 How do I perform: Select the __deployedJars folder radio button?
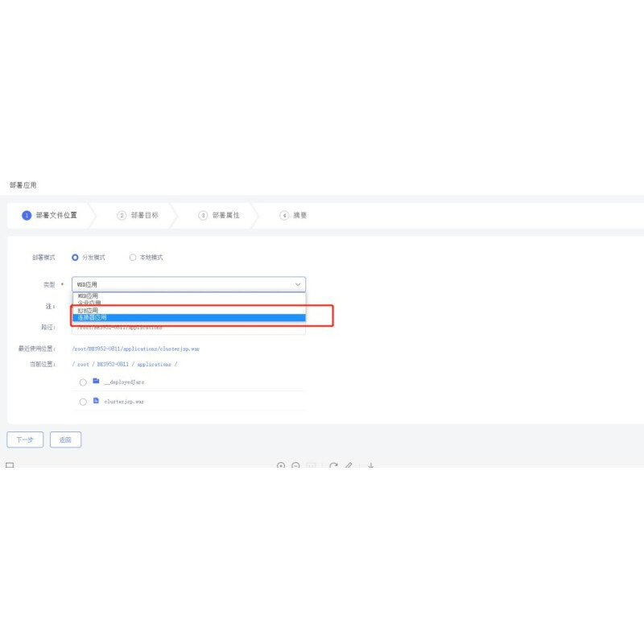(x=83, y=382)
